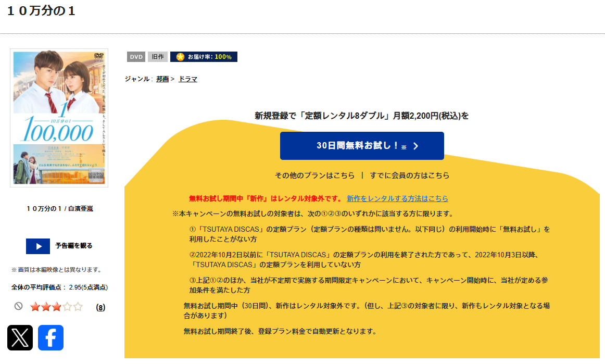Open the review count (8) link
The width and height of the screenshot is (605, 364).
pyautogui.click(x=100, y=308)
